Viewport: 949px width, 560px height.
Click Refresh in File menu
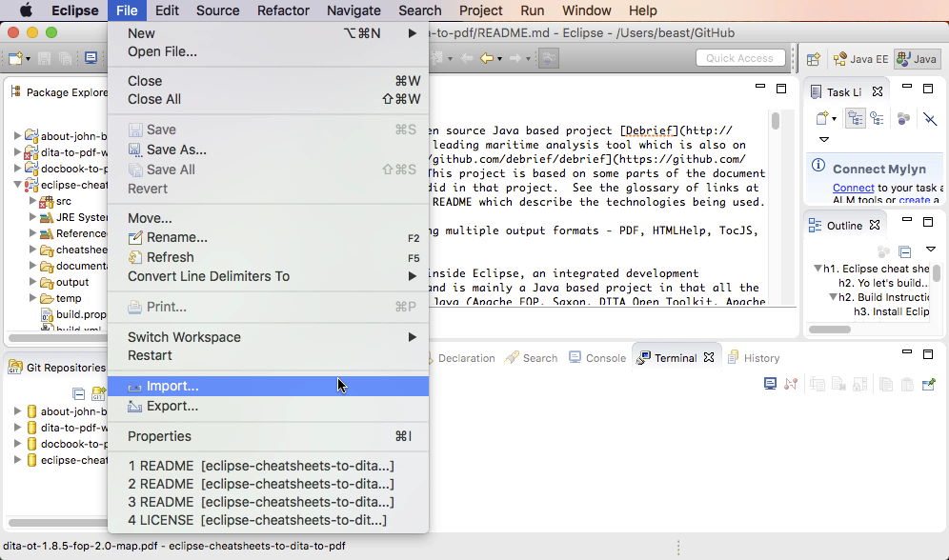(x=268, y=257)
